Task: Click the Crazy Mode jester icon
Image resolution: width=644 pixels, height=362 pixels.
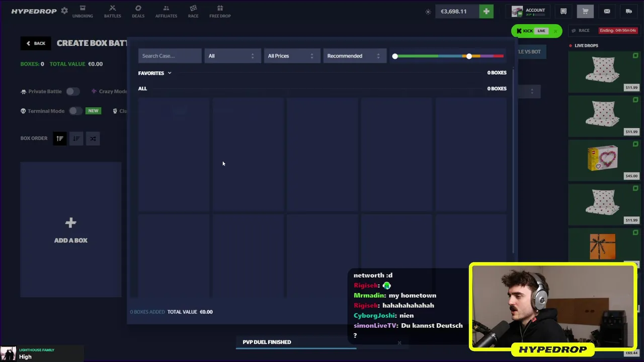Action: [x=94, y=92]
